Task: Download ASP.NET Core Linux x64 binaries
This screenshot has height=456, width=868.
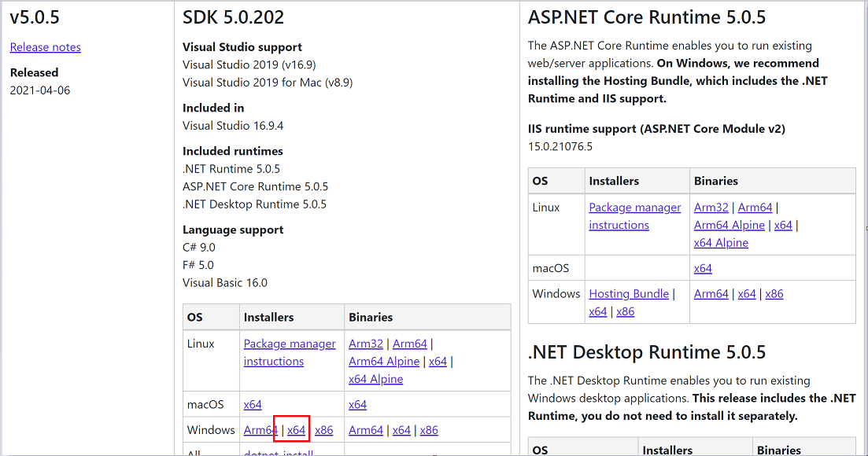Action: coord(783,225)
